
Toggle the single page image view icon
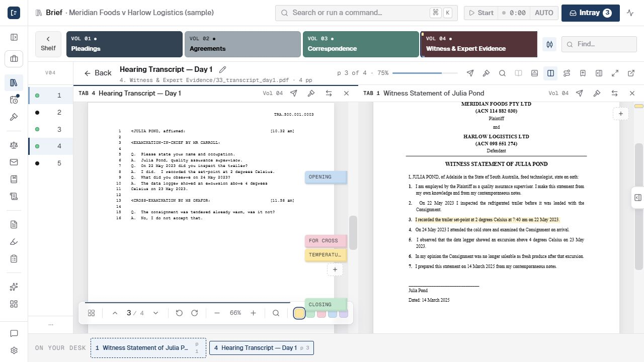click(534, 73)
